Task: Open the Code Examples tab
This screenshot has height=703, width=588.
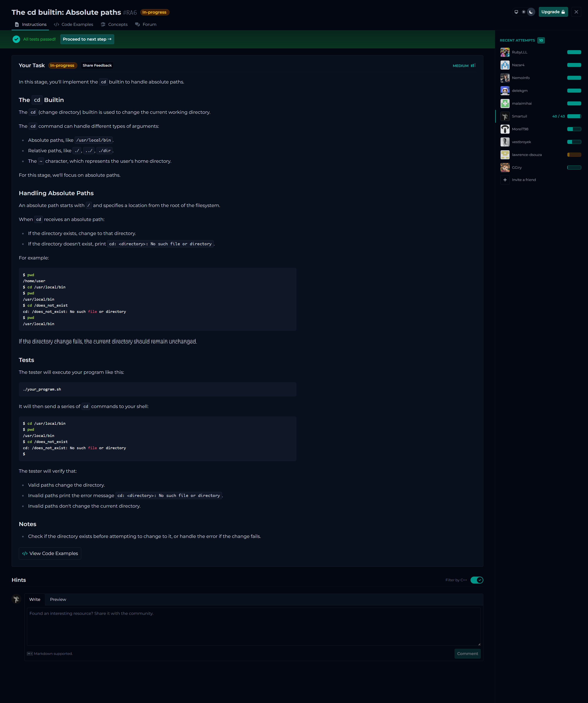Action: [x=74, y=24]
